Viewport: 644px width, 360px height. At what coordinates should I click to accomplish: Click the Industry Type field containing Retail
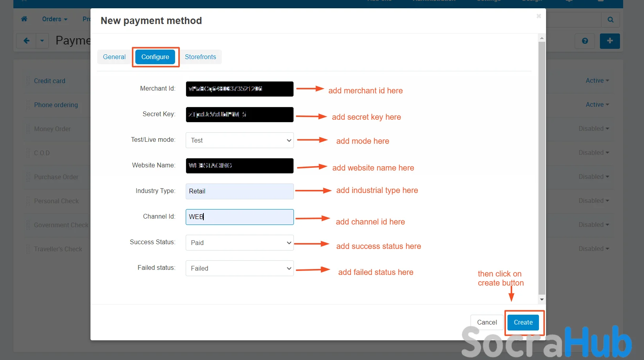(240, 191)
